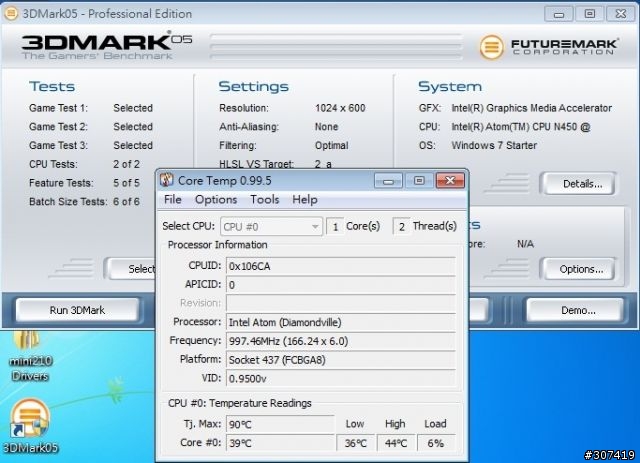The width and height of the screenshot is (640, 463).
Task: Click the APICID field
Action: point(341,285)
